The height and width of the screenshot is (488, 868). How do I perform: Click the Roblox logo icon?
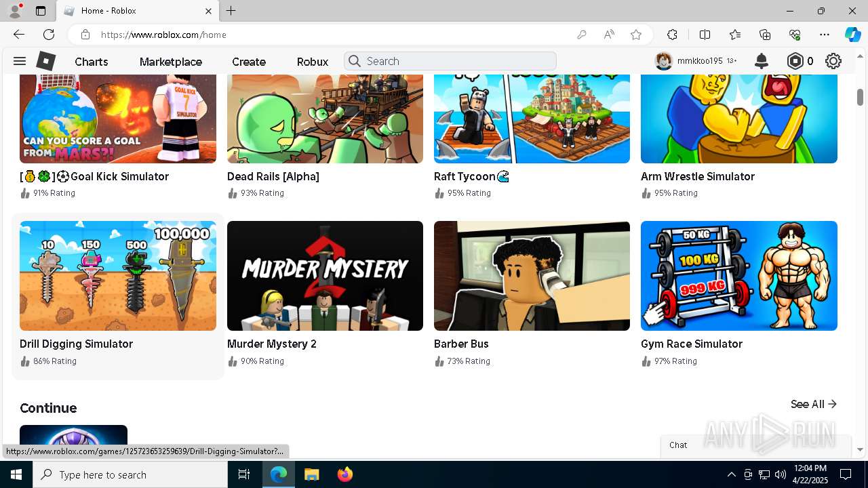[x=46, y=61]
